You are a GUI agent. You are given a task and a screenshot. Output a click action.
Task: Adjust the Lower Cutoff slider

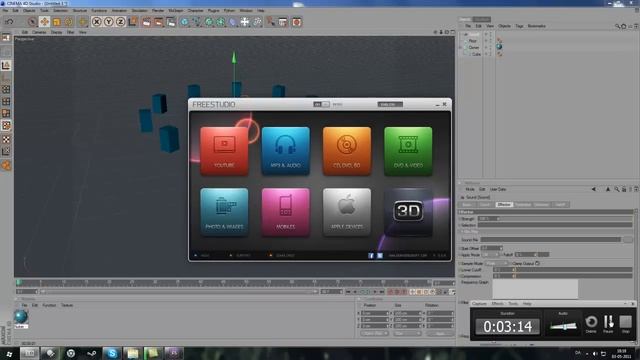click(x=563, y=270)
